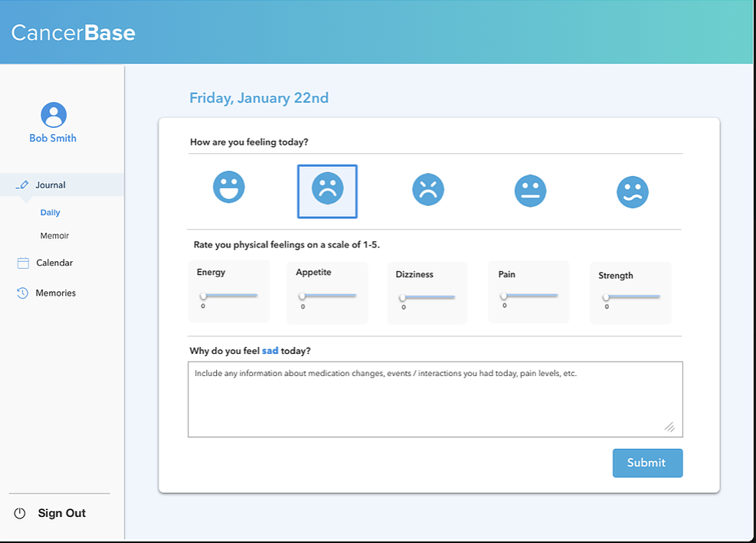Click the Calendar icon in sidebar

pyautogui.click(x=23, y=263)
